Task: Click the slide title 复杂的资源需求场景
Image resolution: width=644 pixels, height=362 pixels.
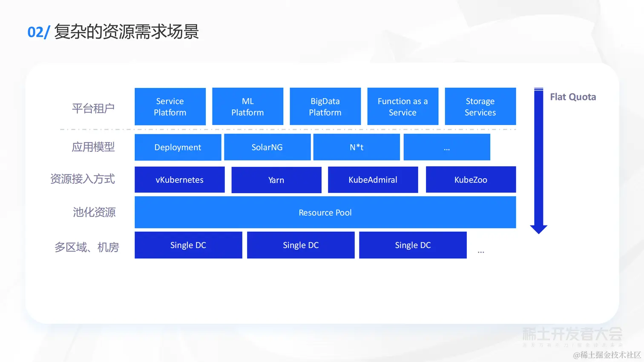Action: pyautogui.click(x=126, y=32)
